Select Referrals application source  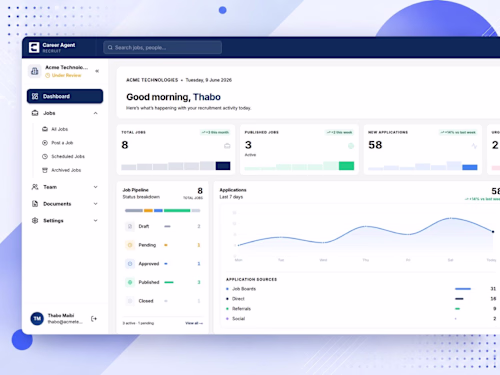click(361, 309)
